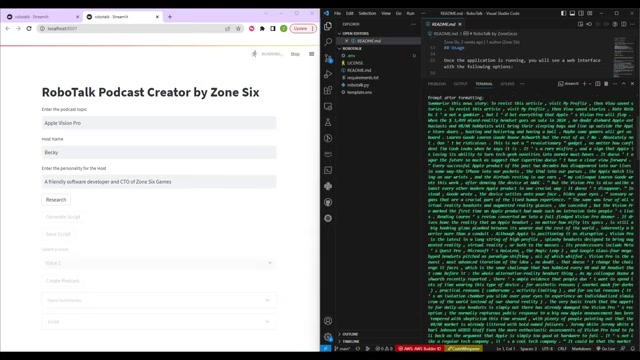The width and height of the screenshot is (640, 360).
Task: Open a new browser tab with plus
Action: pos(170,17)
